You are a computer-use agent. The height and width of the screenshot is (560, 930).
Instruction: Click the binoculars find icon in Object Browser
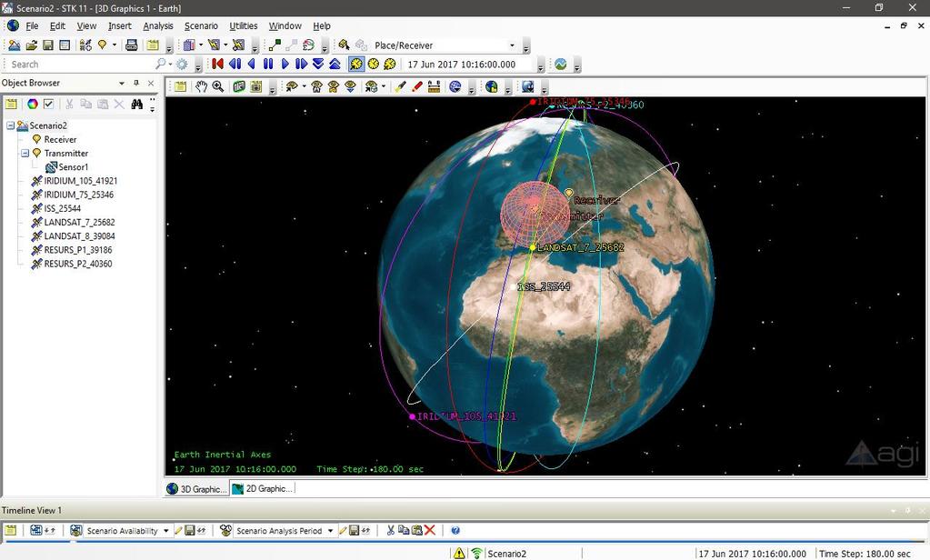137,105
